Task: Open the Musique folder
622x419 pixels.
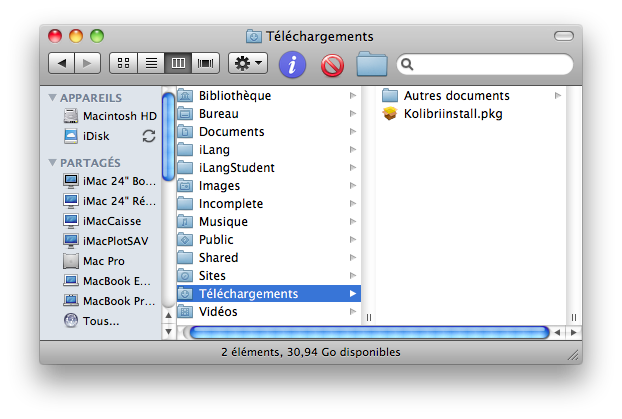Action: click(x=269, y=221)
